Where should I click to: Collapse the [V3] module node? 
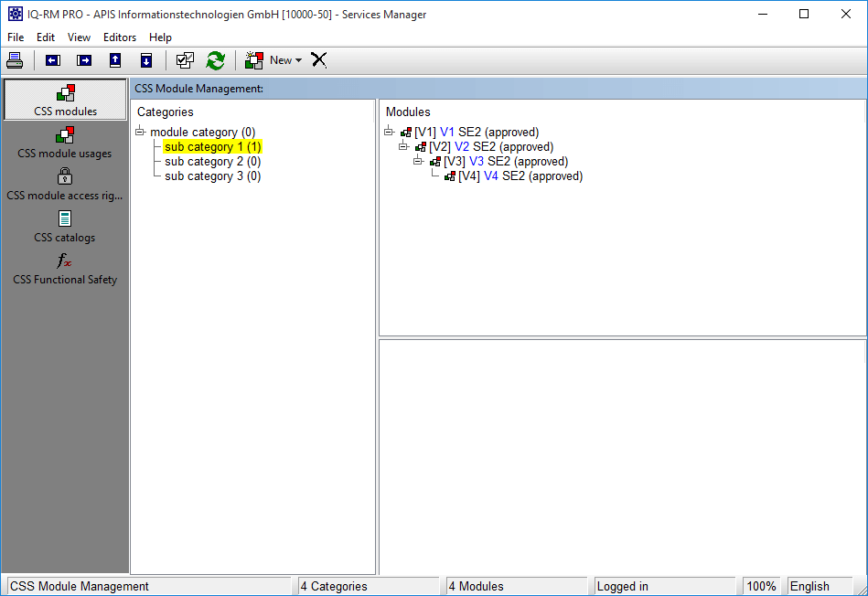coord(419,161)
